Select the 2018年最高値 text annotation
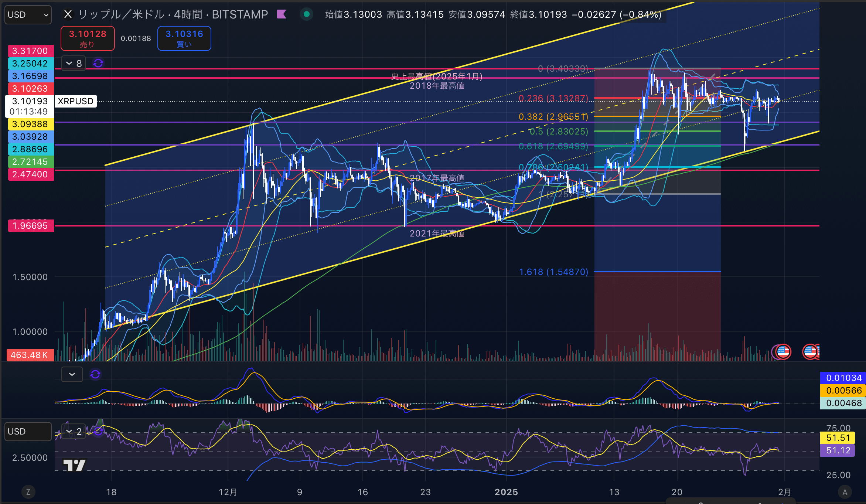The width and height of the screenshot is (866, 504). pyautogui.click(x=437, y=86)
